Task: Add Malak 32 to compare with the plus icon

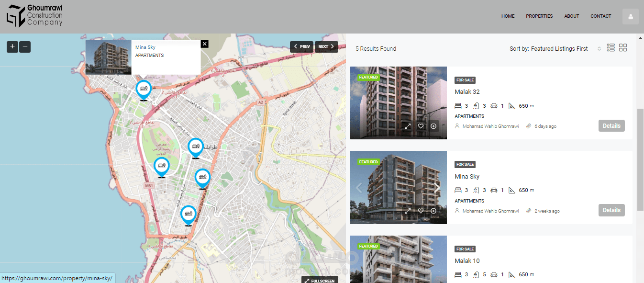Action: (x=433, y=126)
